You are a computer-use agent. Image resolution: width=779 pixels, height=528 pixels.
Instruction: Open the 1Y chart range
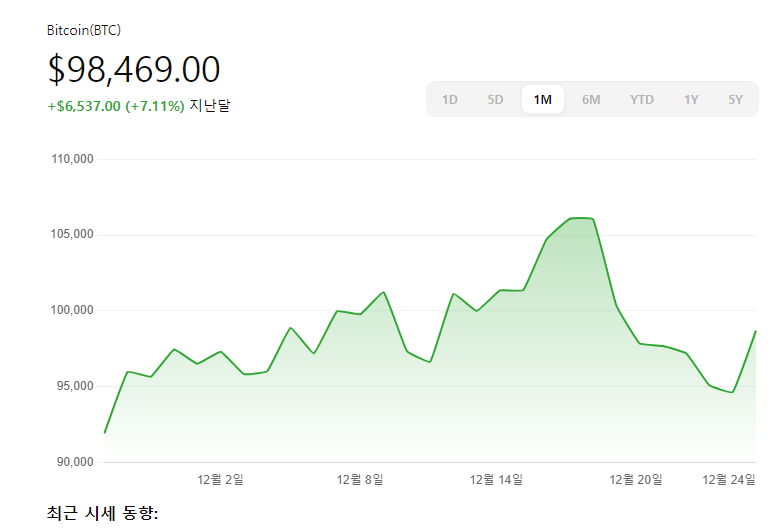[x=691, y=99]
